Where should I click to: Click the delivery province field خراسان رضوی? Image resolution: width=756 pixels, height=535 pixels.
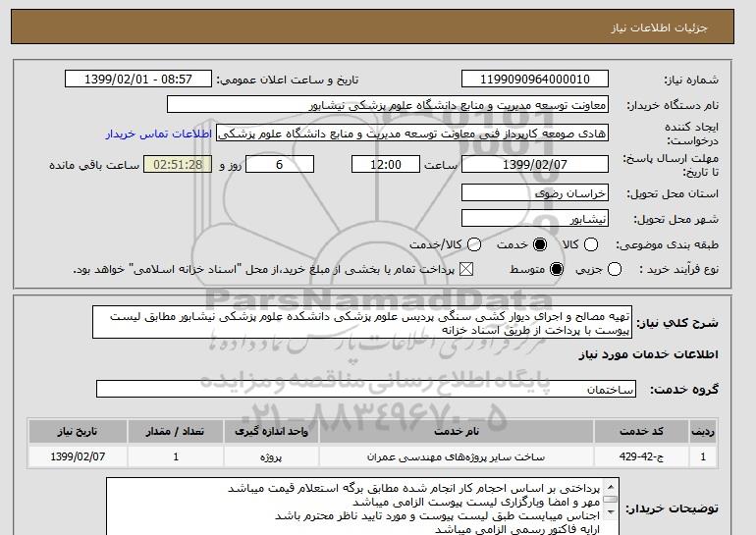point(535,192)
